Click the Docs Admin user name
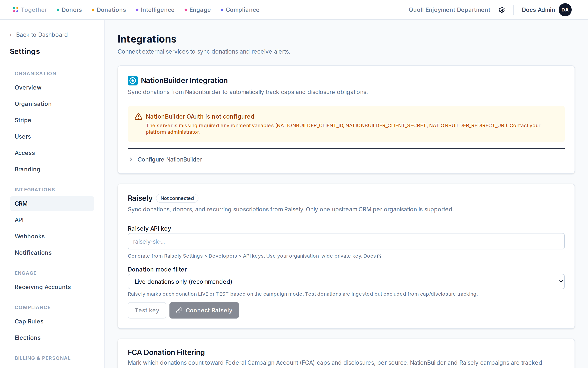 tap(538, 10)
